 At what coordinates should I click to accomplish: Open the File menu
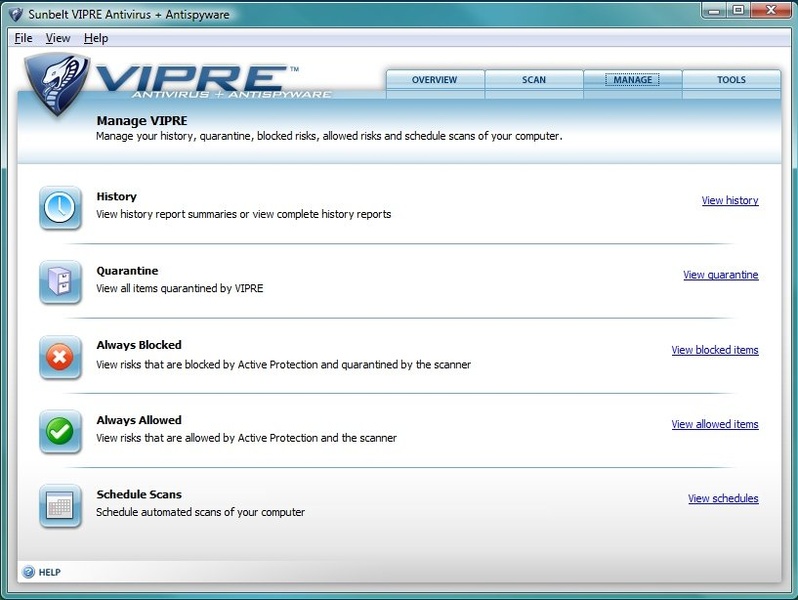point(24,38)
